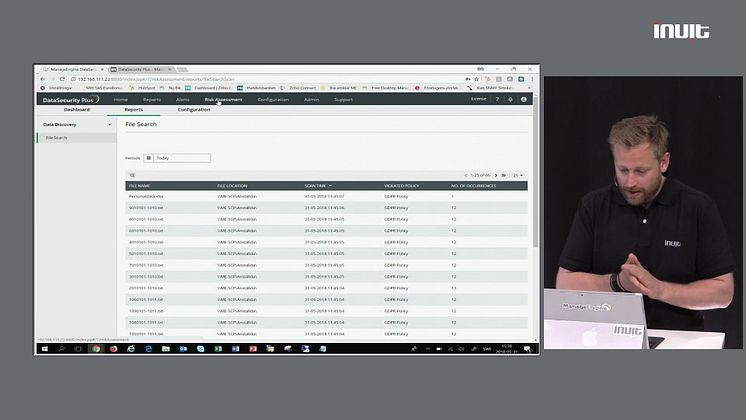Switch to the Dashboard sub-tab
This screenshot has height=420, width=746.
[x=77, y=109]
